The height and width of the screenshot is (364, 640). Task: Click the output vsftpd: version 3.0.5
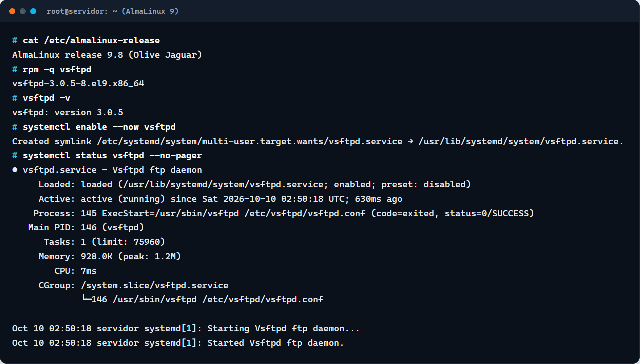(68, 112)
